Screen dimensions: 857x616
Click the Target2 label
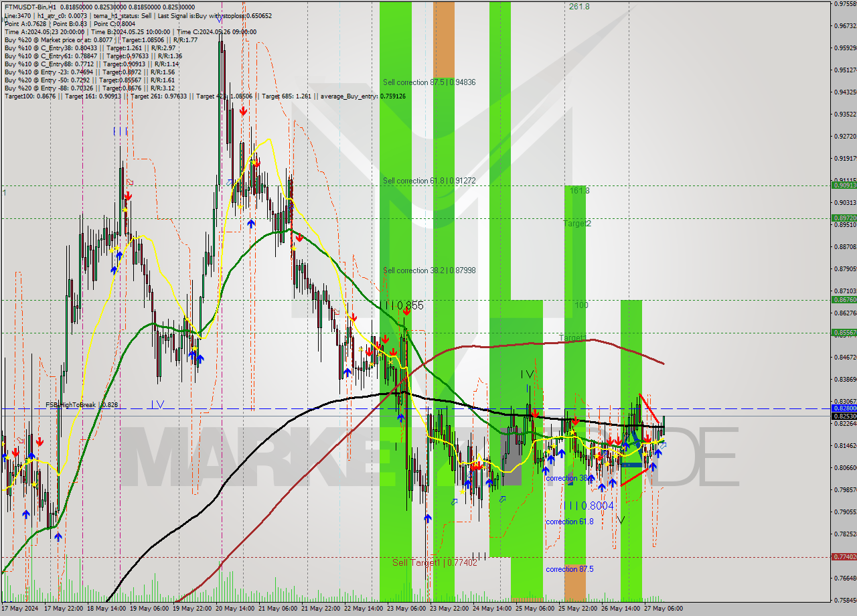576,223
